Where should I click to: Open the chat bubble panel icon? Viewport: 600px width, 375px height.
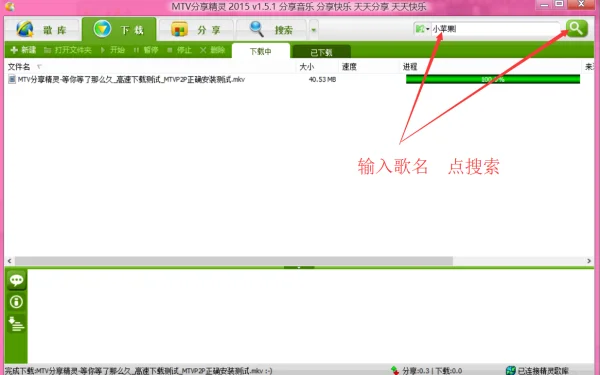pyautogui.click(x=16, y=280)
